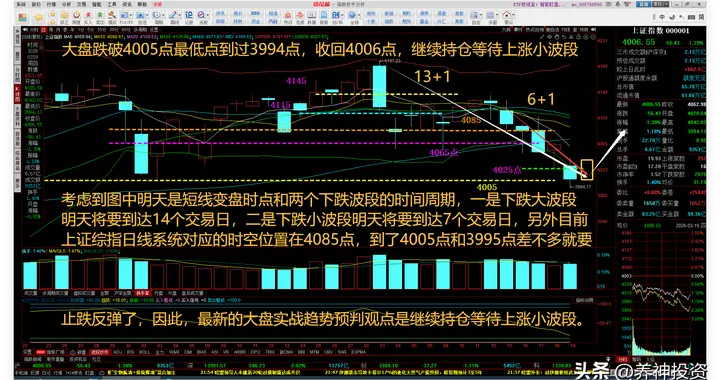Click the 资讯 toolbar button
This screenshot has width=720, height=380.
point(220,13)
